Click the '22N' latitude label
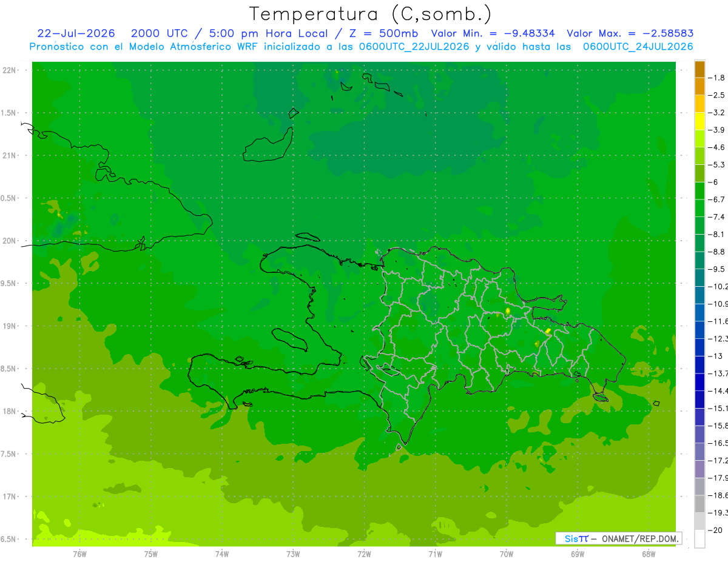Image resolution: width=728 pixels, height=562 pixels. click(9, 70)
